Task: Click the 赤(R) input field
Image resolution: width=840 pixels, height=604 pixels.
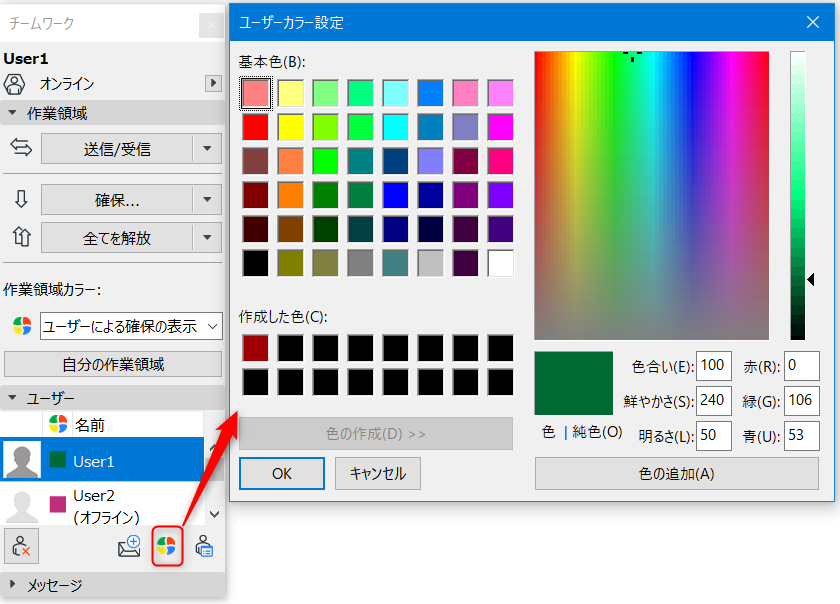Action: pyautogui.click(x=801, y=366)
